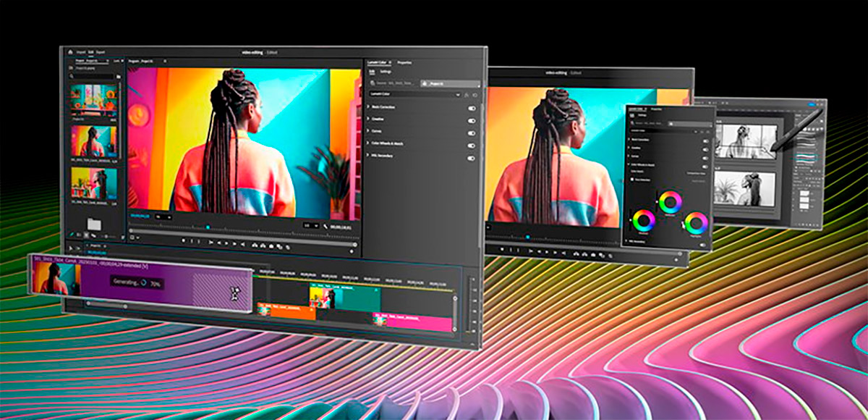Toggle Basic Correction switch in main Lumetri panel

tap(472, 109)
